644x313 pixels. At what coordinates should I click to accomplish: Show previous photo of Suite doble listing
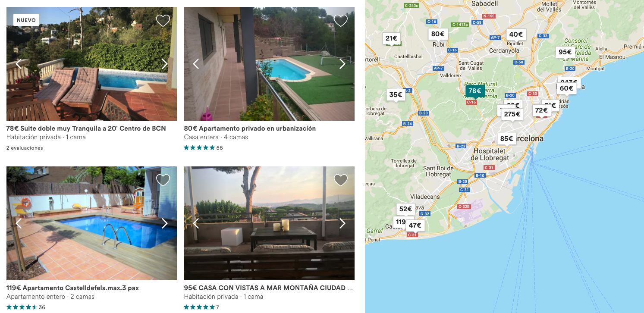[19, 64]
